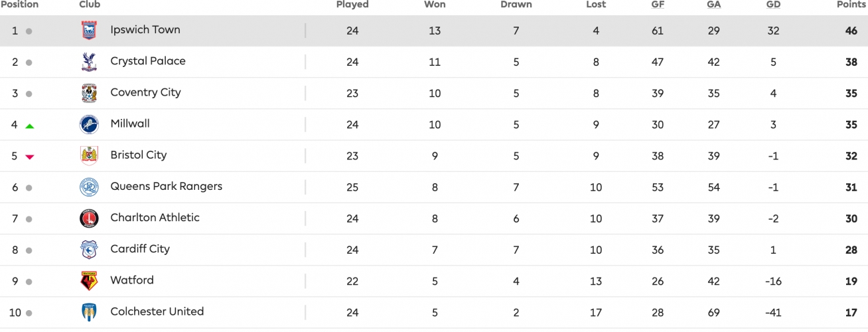Image resolution: width=868 pixels, height=332 pixels.
Task: Click Millwall's green up-arrow position indicator
Action: coord(29,125)
